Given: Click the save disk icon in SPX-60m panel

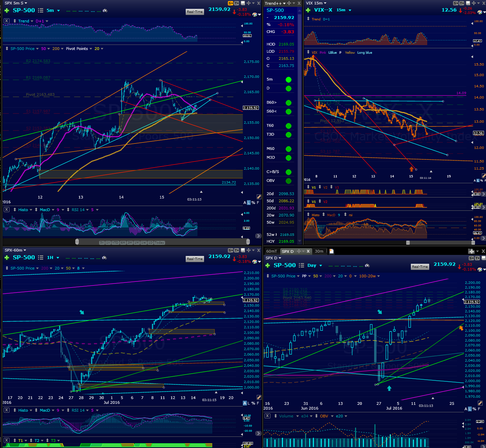Looking at the screenshot, I should click(x=242, y=250).
